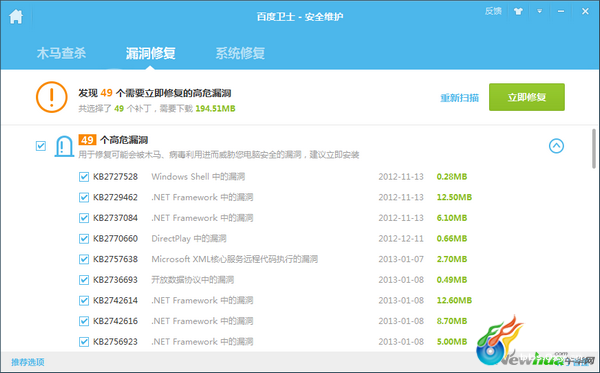Click the 8.70MB size value
The height and width of the screenshot is (373, 600).
point(452,321)
